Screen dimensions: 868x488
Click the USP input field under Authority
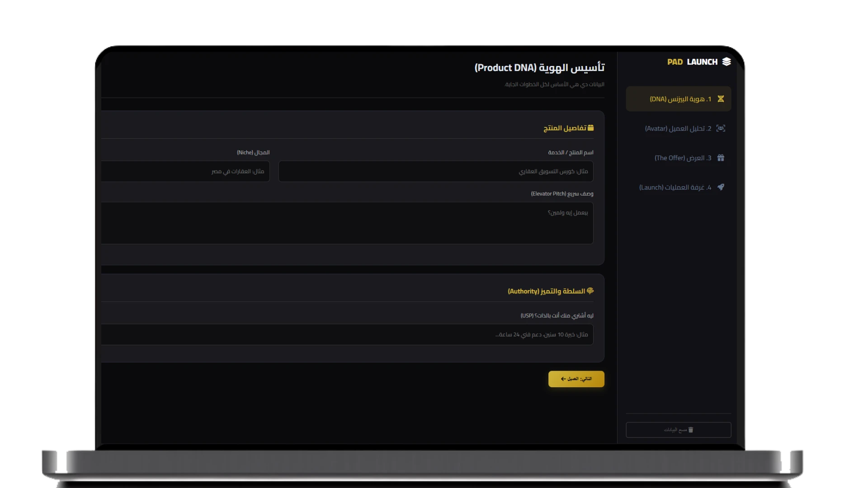347,335
